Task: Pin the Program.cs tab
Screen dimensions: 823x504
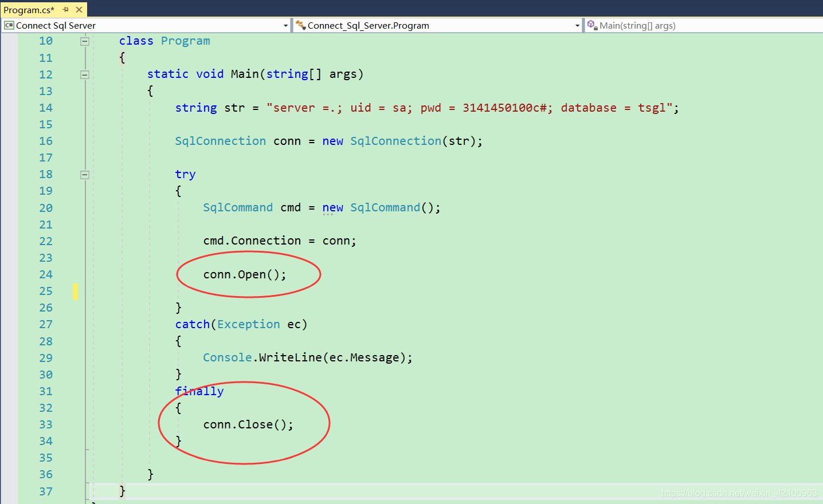Action: (x=65, y=10)
